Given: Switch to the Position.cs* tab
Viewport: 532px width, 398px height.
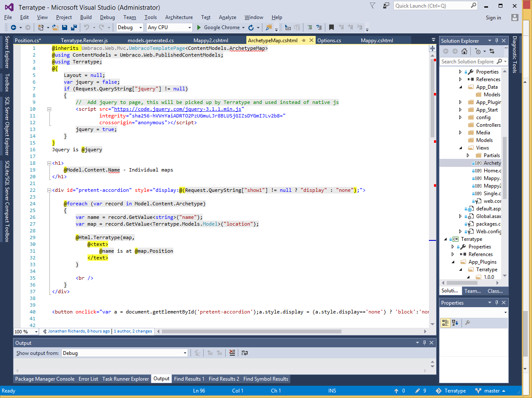Looking at the screenshot, I should [28, 41].
